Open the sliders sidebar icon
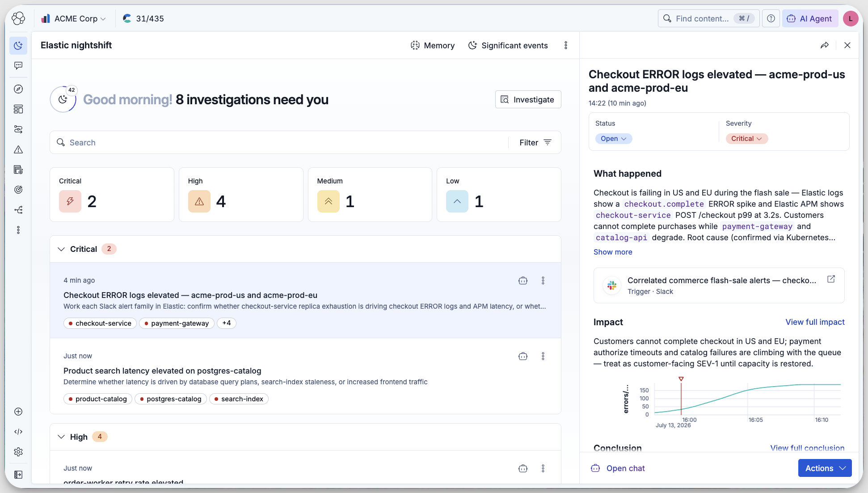 (x=18, y=129)
